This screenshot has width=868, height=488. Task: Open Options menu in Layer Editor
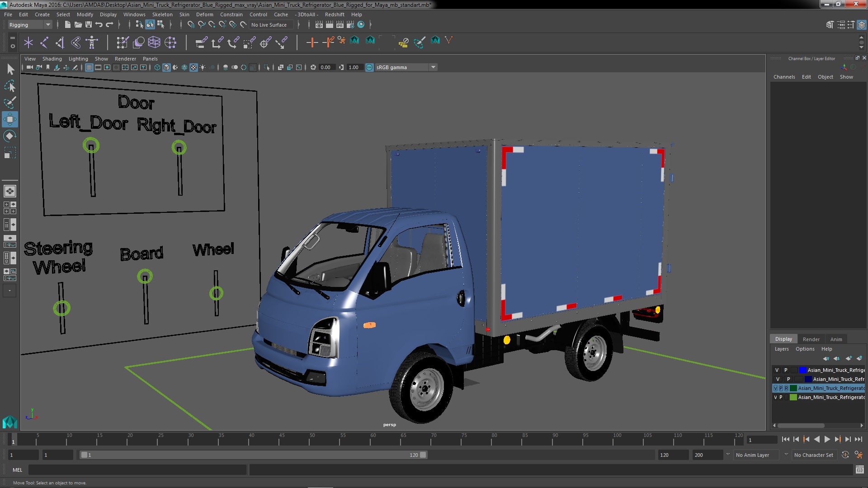805,349
